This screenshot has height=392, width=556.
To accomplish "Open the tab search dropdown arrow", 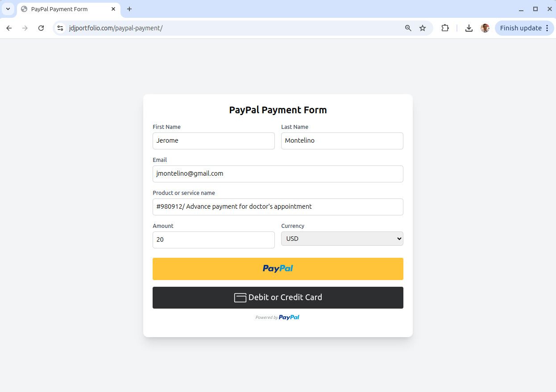I will 8,9.
